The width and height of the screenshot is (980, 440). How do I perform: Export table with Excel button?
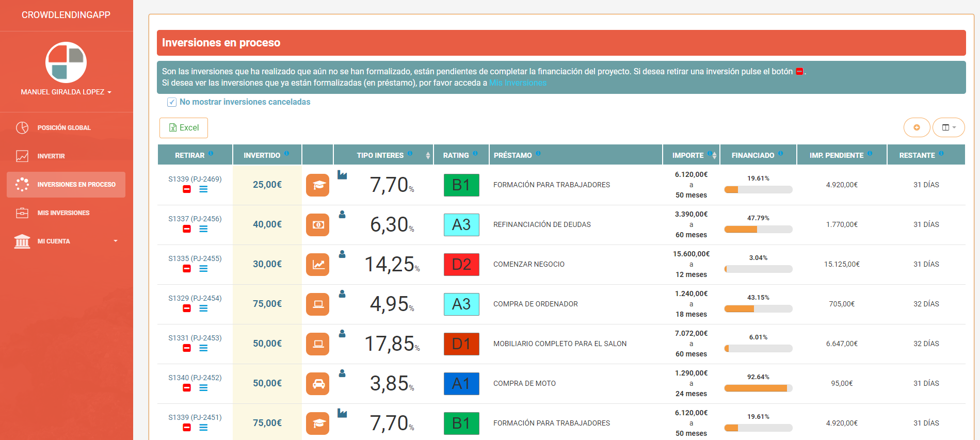(184, 127)
